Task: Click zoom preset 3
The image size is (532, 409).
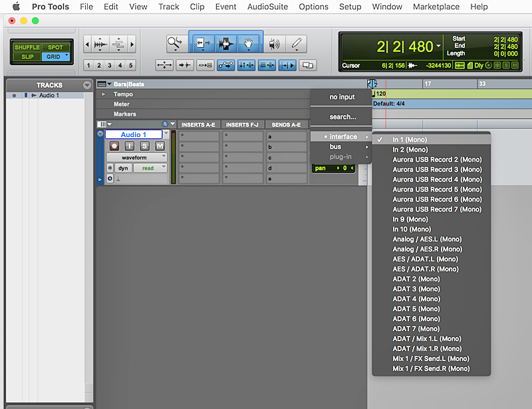Action: (x=110, y=65)
